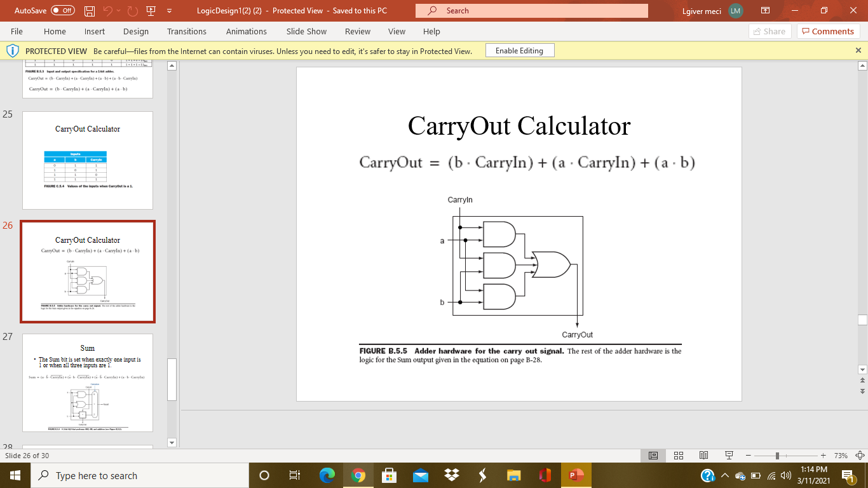
Task: Open Customize Quick Access Toolbar dropdown
Action: pyautogui.click(x=170, y=11)
